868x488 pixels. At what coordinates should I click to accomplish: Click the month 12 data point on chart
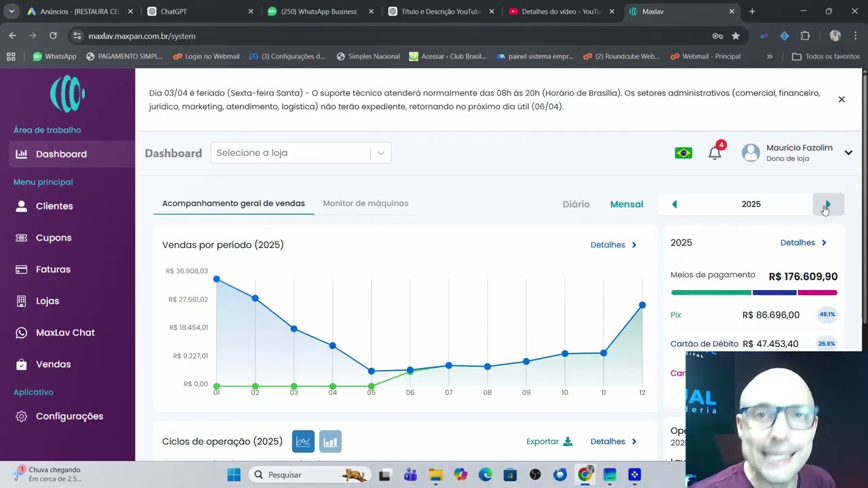(642, 306)
